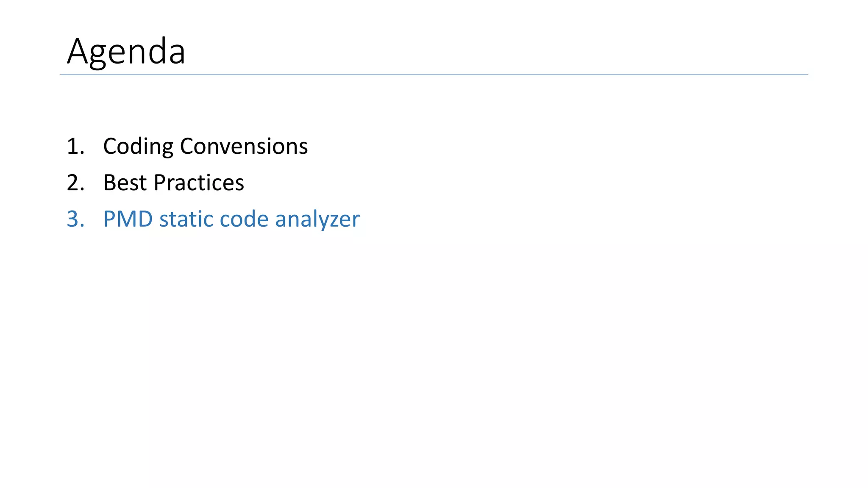Click the acronym "PMD" in item three
The width and height of the screenshot is (868, 488).
pyautogui.click(x=128, y=219)
